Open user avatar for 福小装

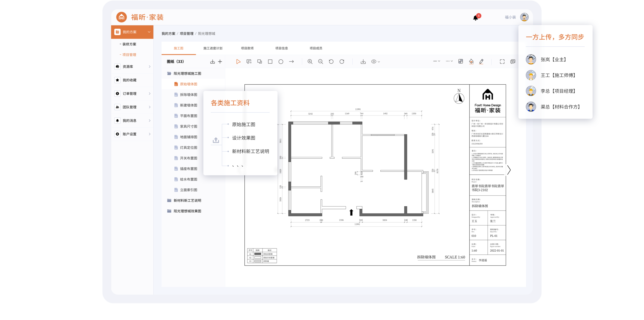pos(524,17)
